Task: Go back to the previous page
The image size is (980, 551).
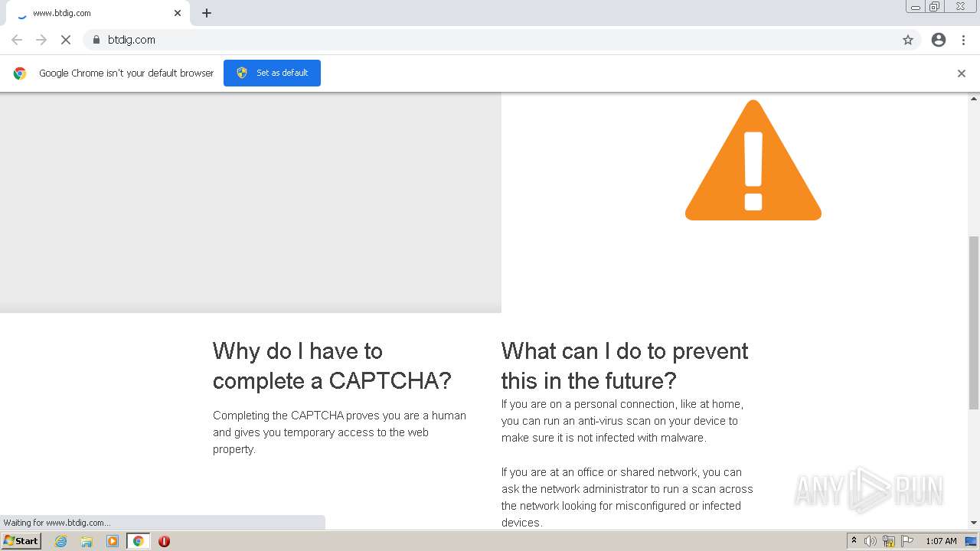Action: tap(17, 40)
